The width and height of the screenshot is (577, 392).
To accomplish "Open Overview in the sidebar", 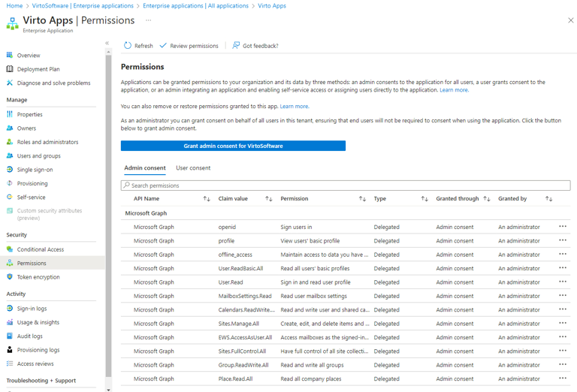I will click(x=29, y=56).
